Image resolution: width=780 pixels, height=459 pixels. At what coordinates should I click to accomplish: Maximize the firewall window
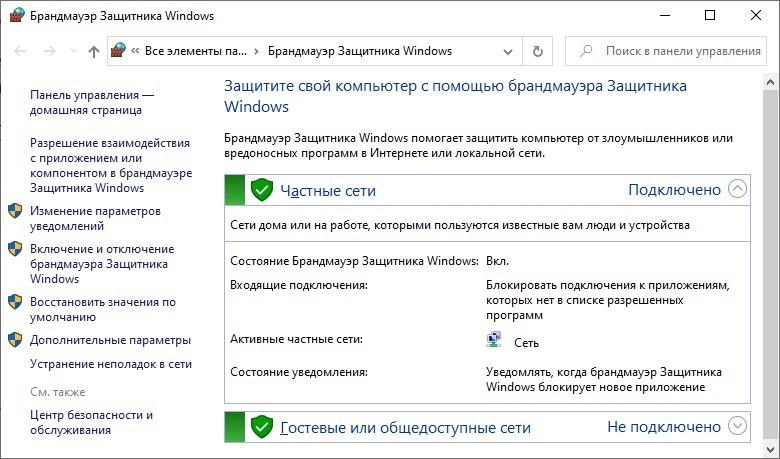tap(710, 15)
